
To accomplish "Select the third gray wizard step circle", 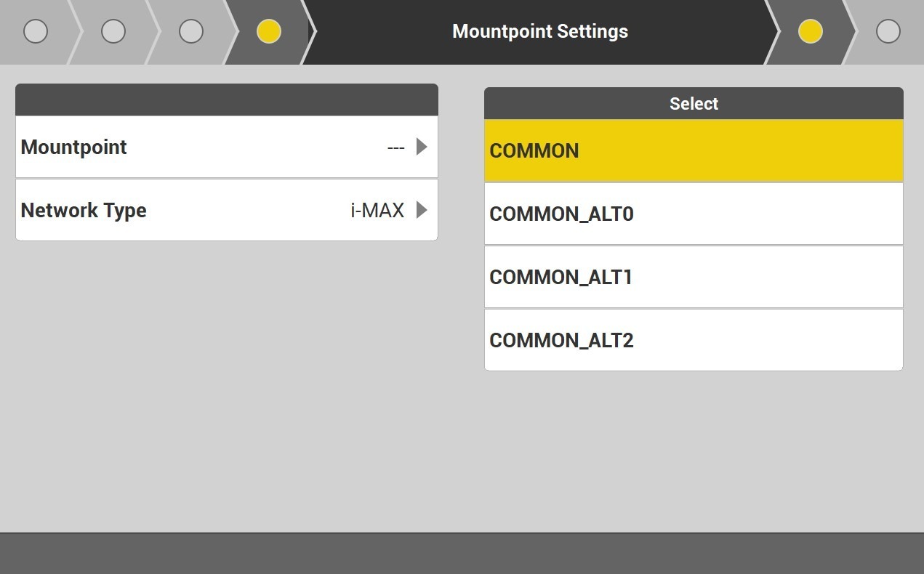I will [x=191, y=31].
